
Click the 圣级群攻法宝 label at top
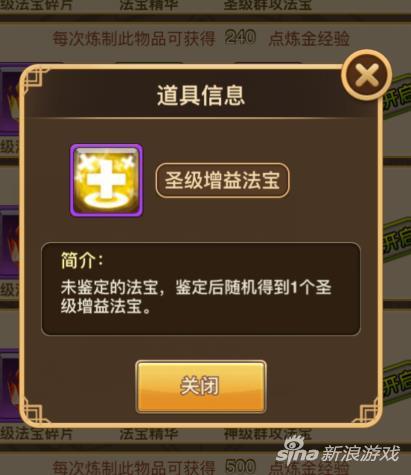[268, 5]
